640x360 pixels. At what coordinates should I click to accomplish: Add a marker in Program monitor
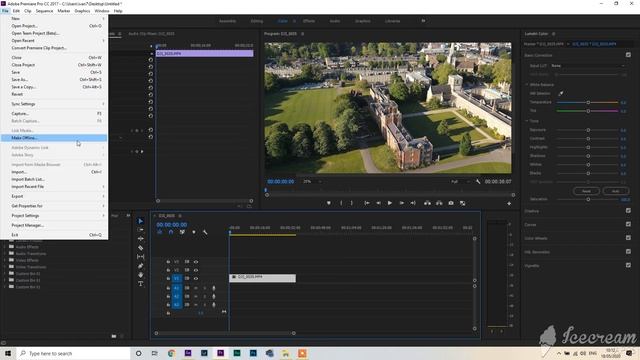329,203
